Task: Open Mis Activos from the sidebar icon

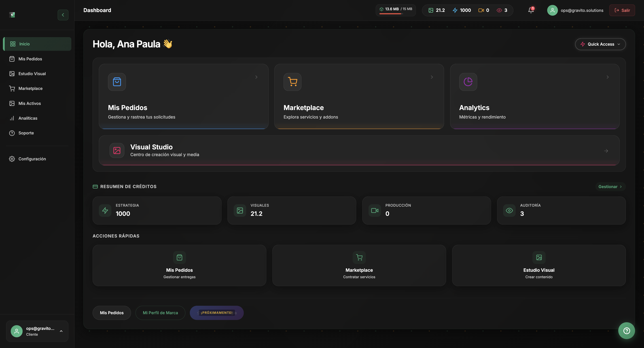Action: click(x=12, y=103)
